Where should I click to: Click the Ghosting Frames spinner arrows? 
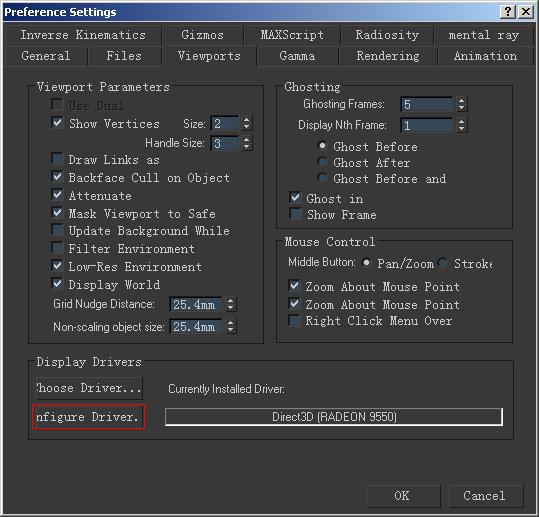point(462,104)
